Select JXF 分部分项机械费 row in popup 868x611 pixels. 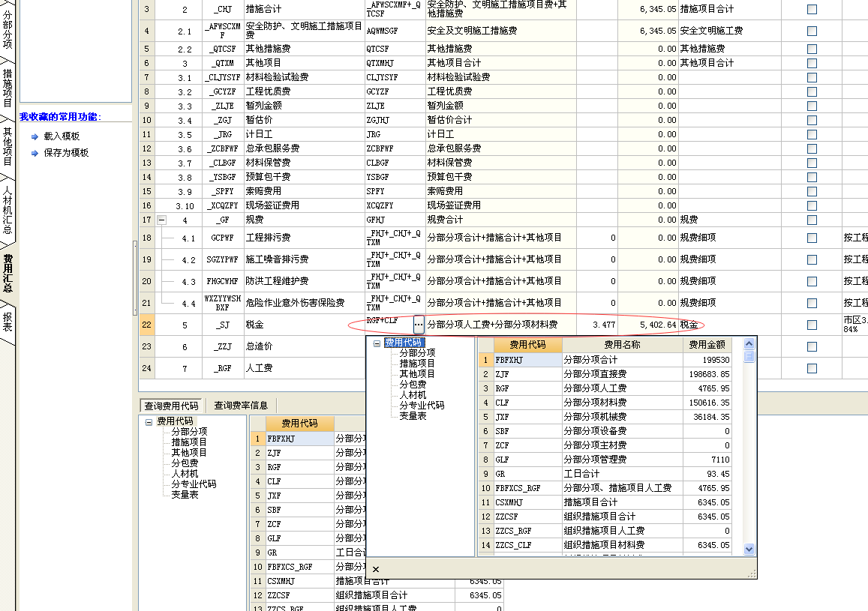pos(605,417)
